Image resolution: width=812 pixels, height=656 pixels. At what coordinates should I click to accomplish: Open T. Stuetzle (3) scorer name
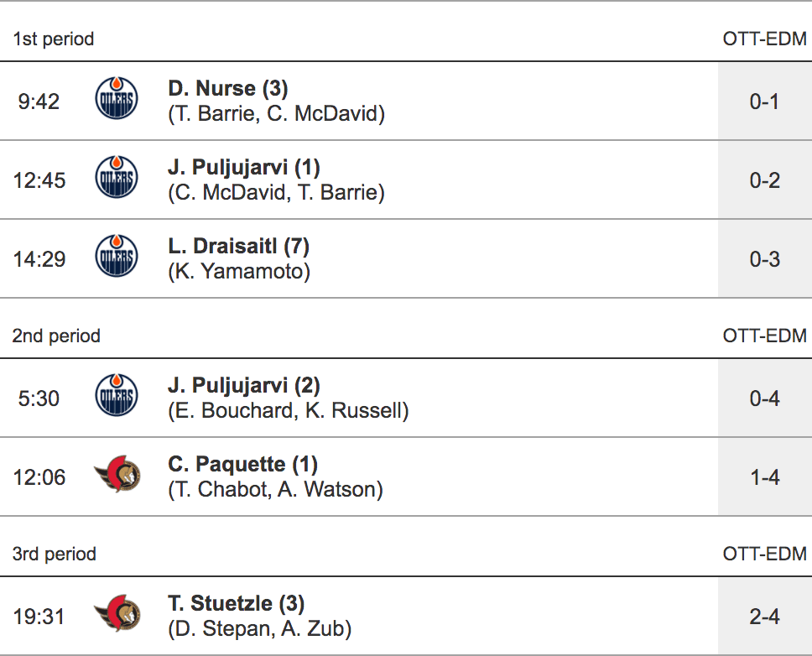pos(236,603)
